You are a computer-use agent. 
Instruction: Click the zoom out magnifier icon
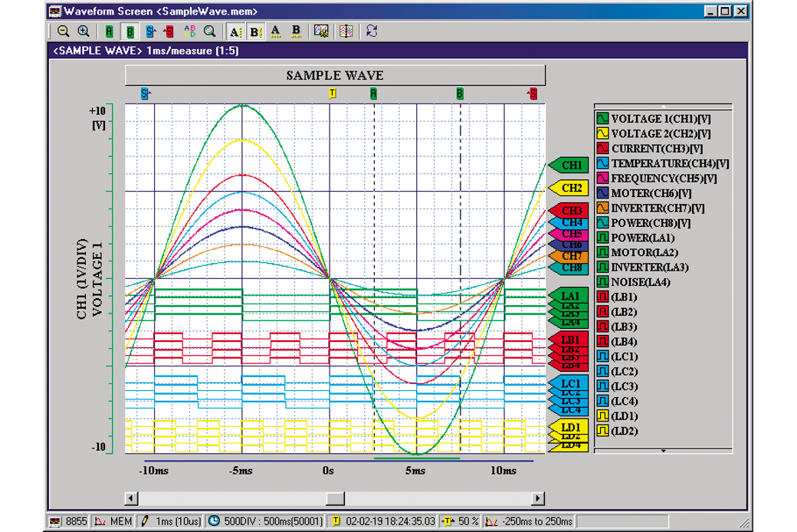pyautogui.click(x=64, y=31)
